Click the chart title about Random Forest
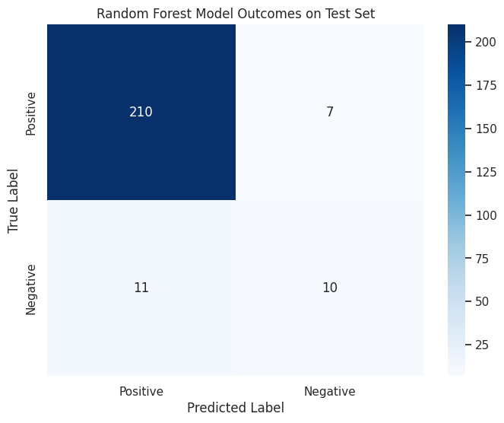The height and width of the screenshot is (423, 504). (x=235, y=13)
